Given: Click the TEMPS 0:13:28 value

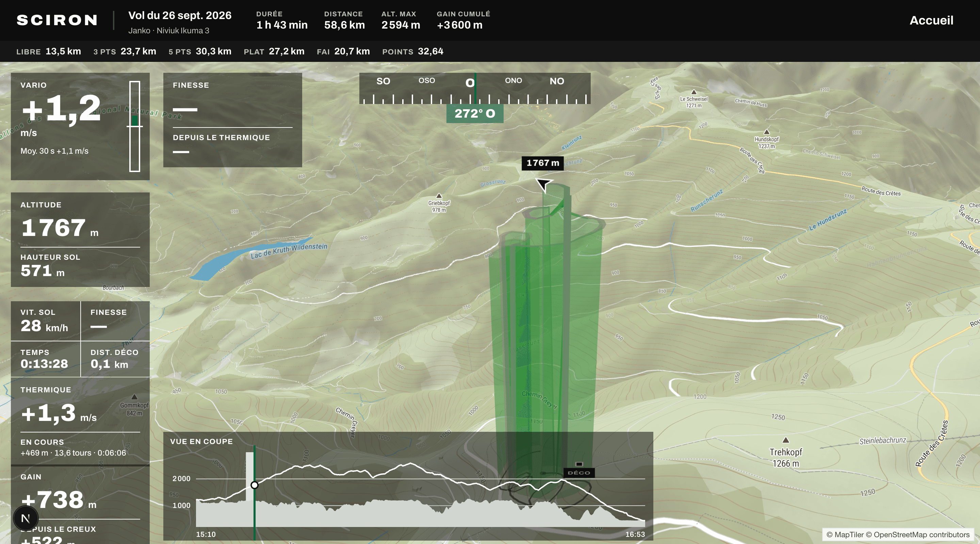Looking at the screenshot, I should pos(44,364).
